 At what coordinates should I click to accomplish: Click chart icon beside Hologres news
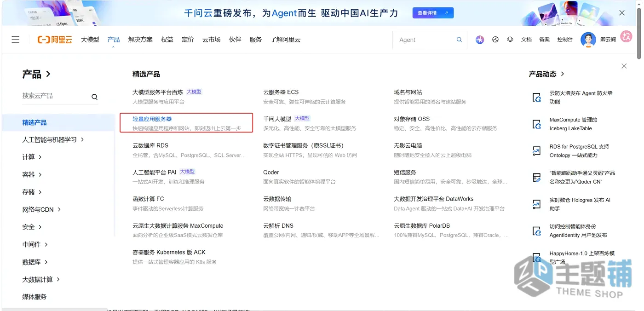[537, 204]
